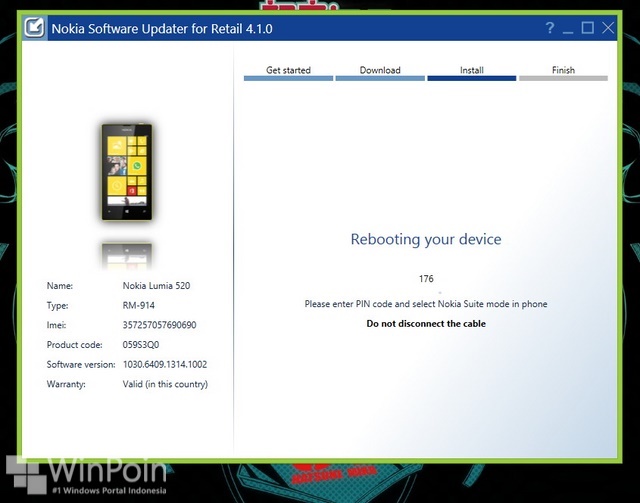Click the name value 'Nokia Lumia 520'
Screen dimensions: 640x503
click(156, 286)
